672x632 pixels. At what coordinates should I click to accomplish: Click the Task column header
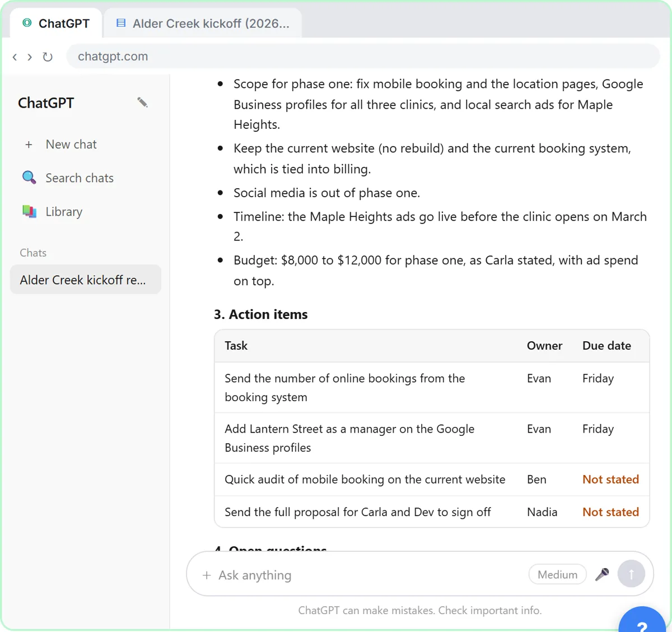(x=236, y=346)
